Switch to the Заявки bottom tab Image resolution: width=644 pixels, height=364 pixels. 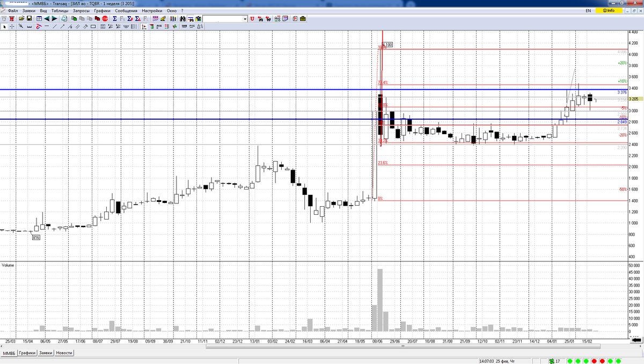click(45, 353)
